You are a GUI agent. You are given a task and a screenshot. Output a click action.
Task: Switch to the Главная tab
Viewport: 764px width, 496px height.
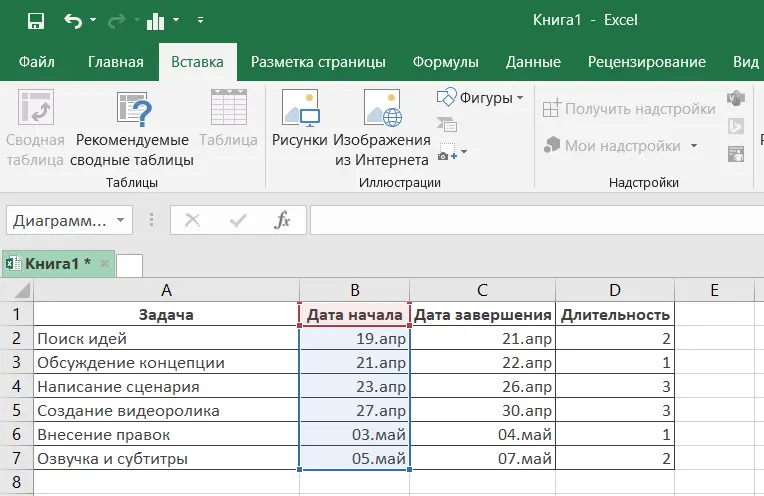[x=115, y=62]
